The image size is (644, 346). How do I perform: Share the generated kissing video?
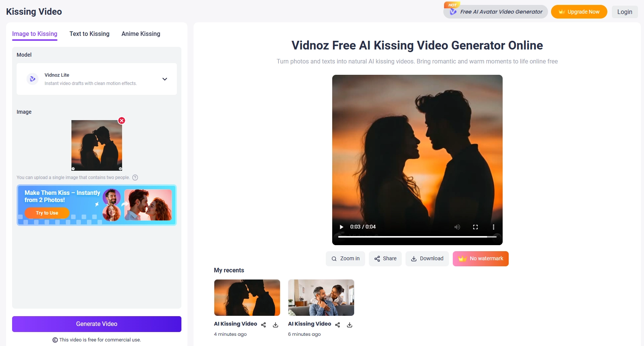385,258
